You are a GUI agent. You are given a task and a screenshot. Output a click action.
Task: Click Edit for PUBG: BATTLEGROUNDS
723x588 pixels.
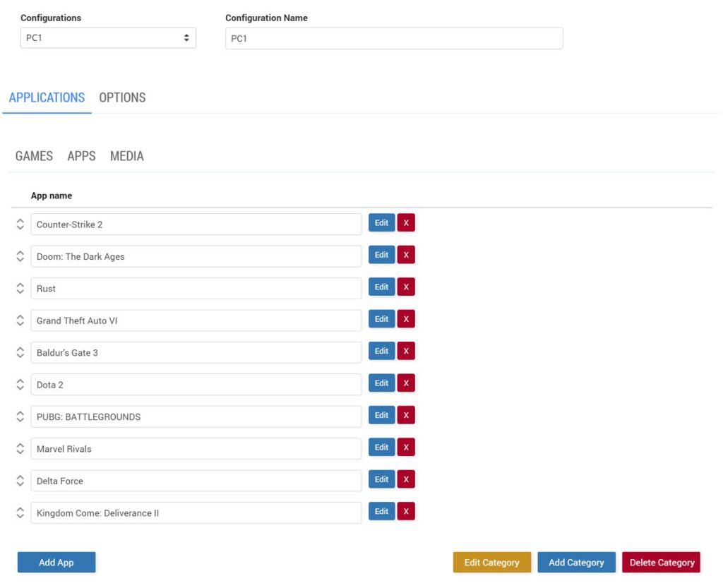381,415
